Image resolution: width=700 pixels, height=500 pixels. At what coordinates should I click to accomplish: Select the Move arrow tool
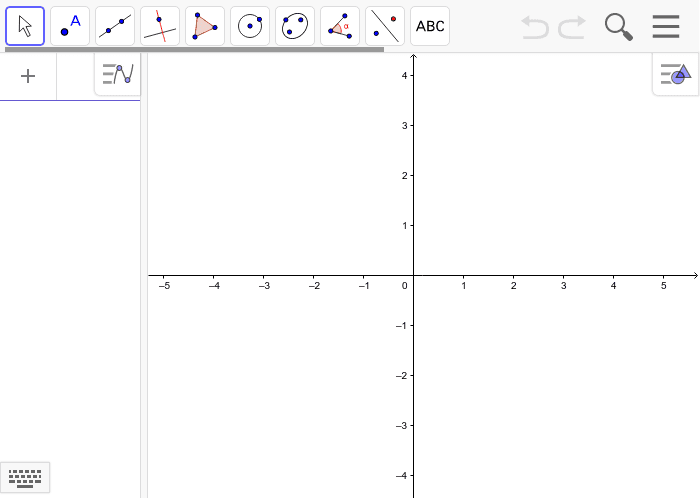coord(25,26)
